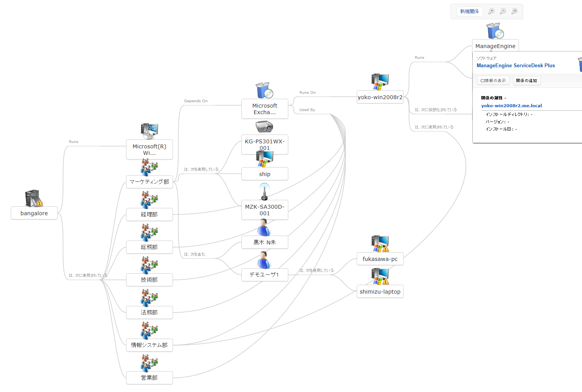This screenshot has width=582, height=392.
Task: Click the 1:1 zoom reset magnifier icon
Action: coord(514,11)
